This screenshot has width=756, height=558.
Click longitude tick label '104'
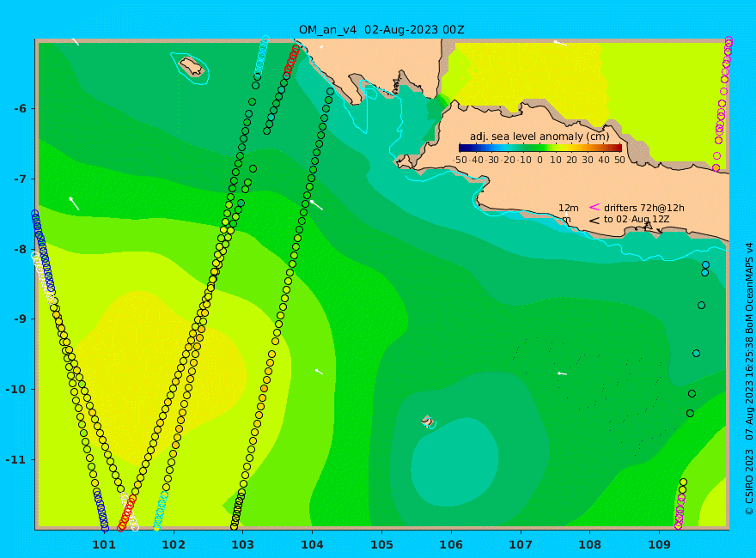pos(313,545)
